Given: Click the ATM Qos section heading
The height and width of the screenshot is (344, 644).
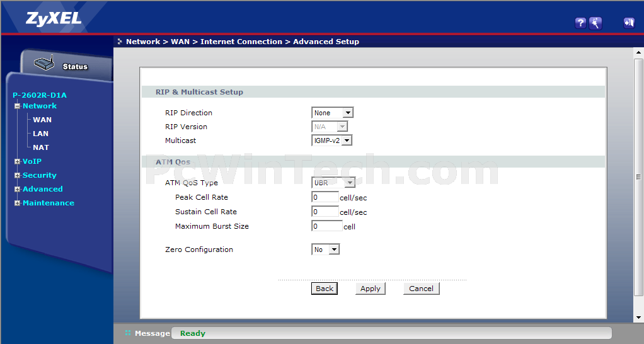Looking at the screenshot, I should pyautogui.click(x=173, y=162).
